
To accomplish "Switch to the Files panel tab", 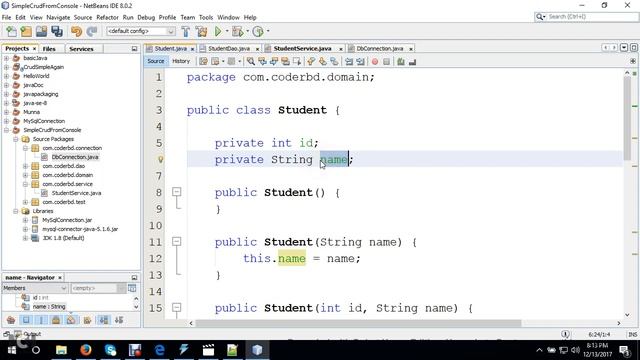I will point(49,49).
